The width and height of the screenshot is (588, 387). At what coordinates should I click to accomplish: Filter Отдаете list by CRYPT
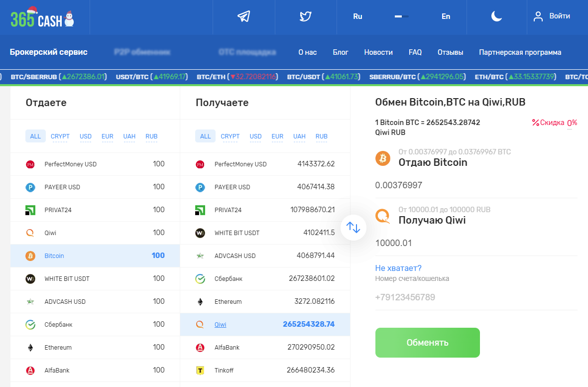coord(60,136)
